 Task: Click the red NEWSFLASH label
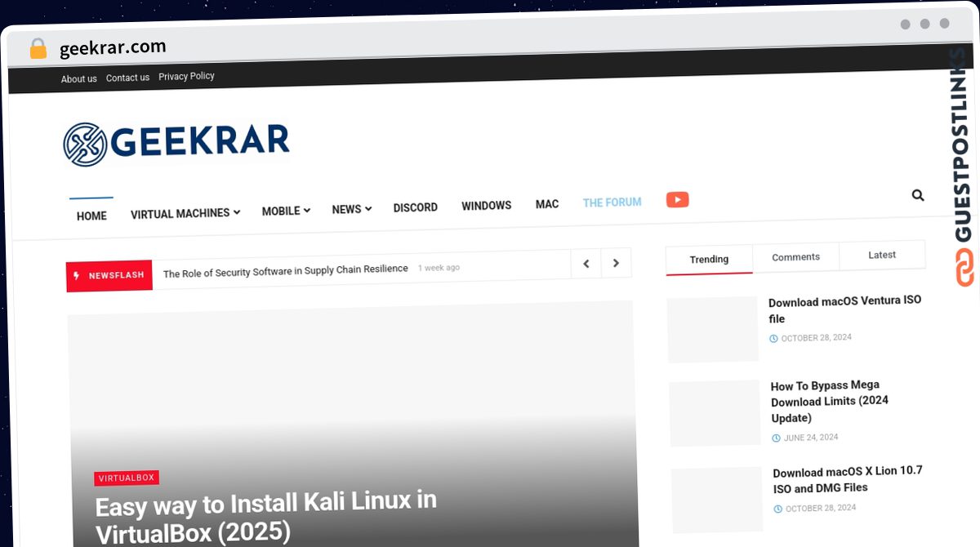(x=109, y=276)
